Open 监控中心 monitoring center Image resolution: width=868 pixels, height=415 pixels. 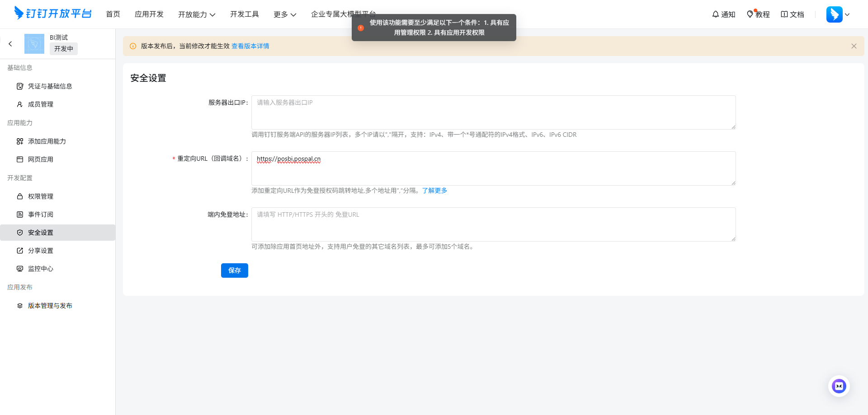point(40,268)
